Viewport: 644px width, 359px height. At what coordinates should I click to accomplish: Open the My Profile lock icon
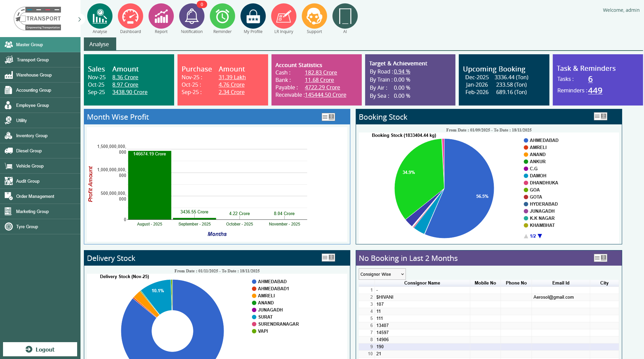(253, 16)
